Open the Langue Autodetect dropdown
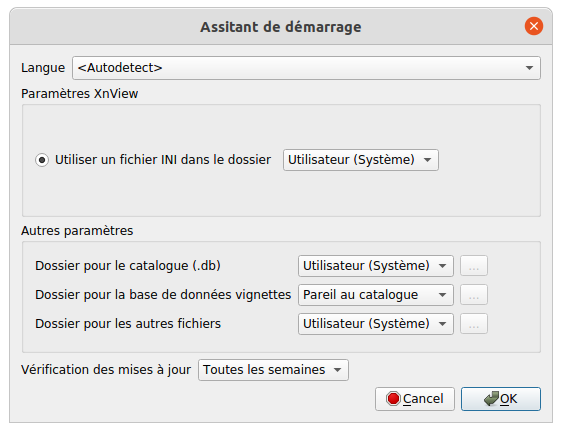This screenshot has width=562, height=432. pyautogui.click(x=306, y=68)
